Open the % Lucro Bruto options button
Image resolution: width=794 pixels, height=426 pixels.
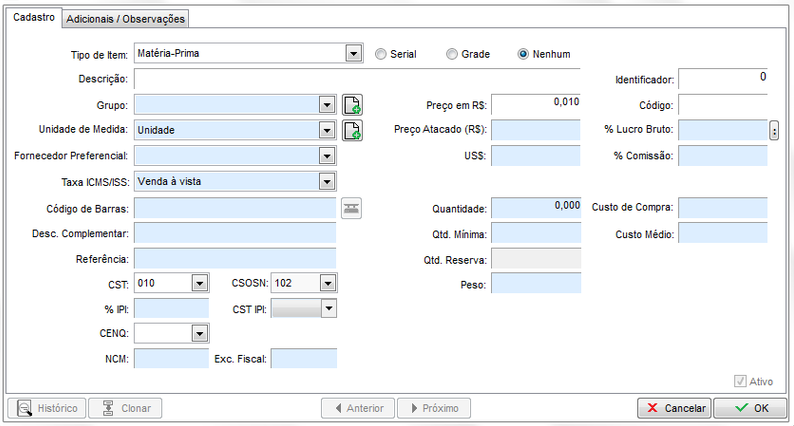click(774, 130)
